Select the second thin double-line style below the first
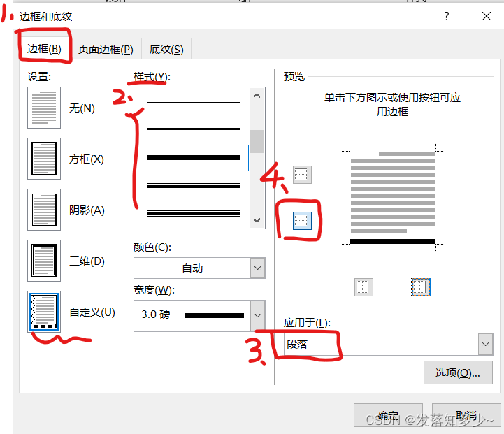504x434 pixels. (x=193, y=130)
